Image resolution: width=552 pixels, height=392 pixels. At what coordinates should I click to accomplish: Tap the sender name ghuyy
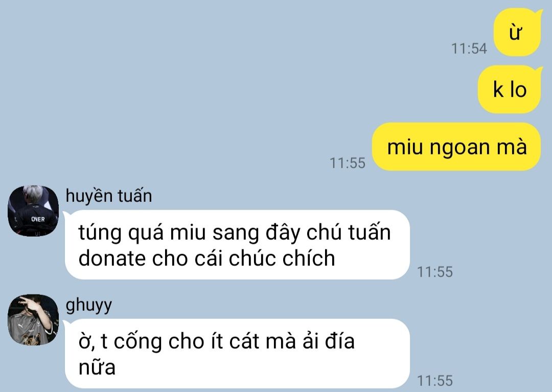coord(89,305)
